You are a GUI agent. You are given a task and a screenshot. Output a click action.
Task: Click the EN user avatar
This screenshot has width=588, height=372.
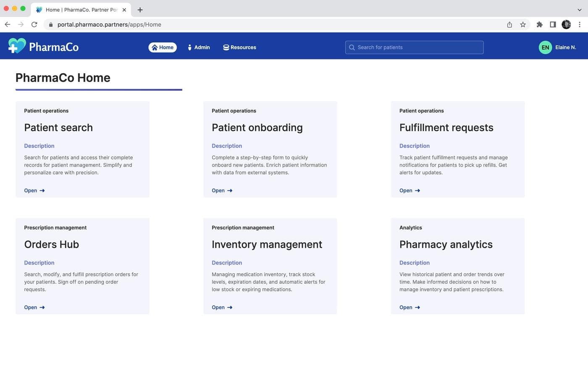point(545,47)
